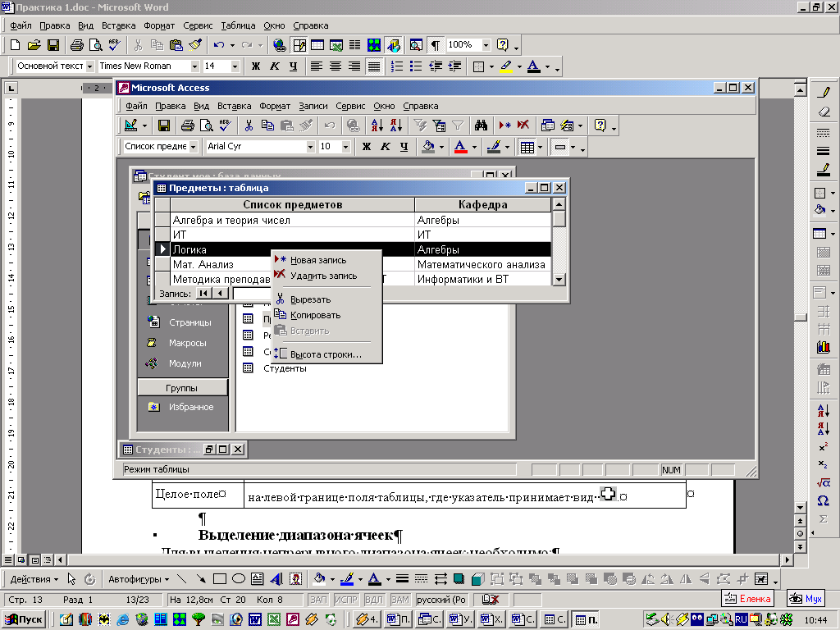Apply the Access fill color bucket
The height and width of the screenshot is (630, 840).
[428, 146]
